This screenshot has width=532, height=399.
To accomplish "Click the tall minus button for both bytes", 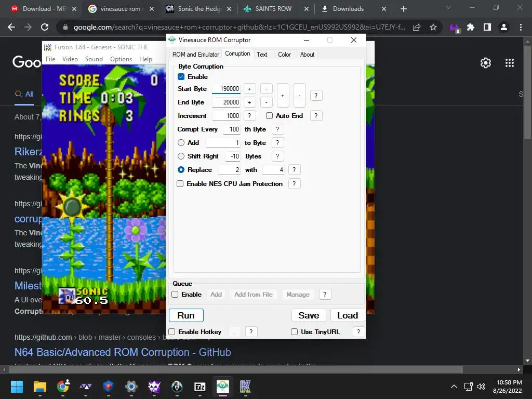I will [300, 96].
